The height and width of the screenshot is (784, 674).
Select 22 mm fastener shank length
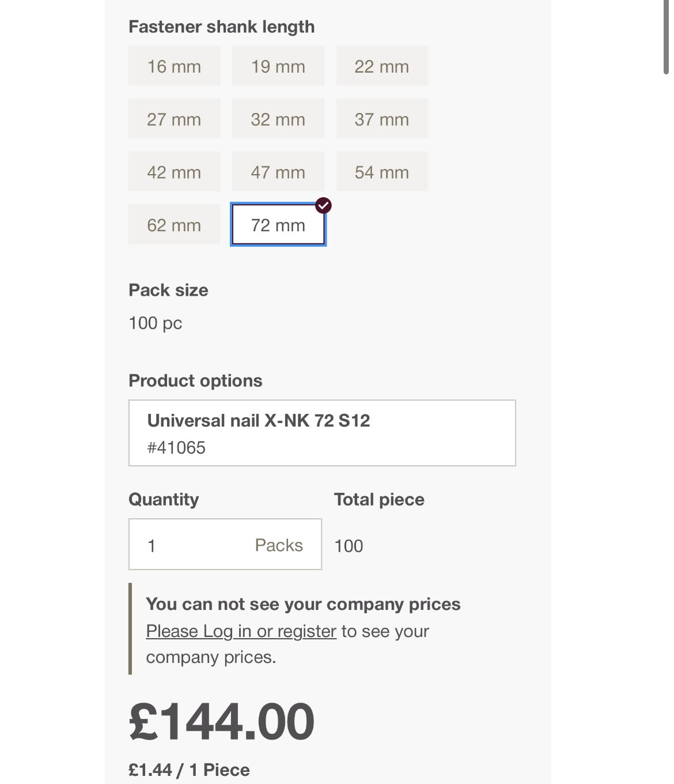[x=382, y=66]
